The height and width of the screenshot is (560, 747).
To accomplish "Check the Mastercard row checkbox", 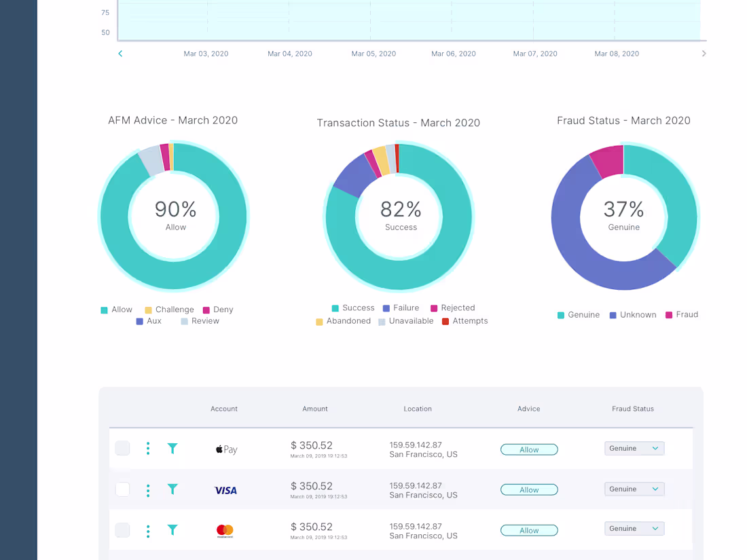I will pos(122,529).
